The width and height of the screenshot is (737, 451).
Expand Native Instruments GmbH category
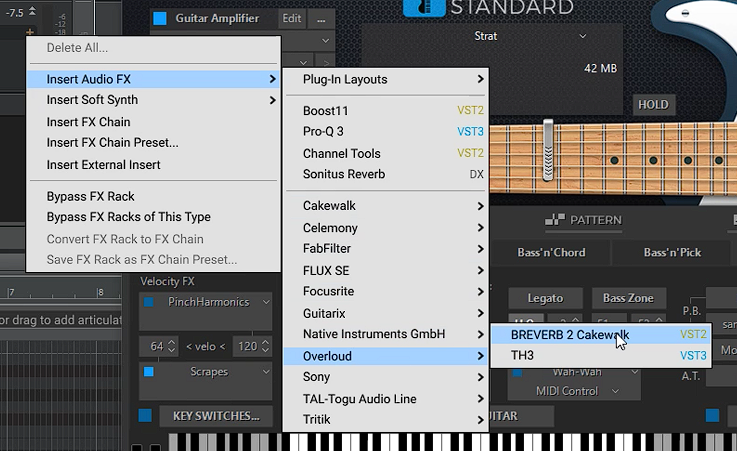coord(386,334)
